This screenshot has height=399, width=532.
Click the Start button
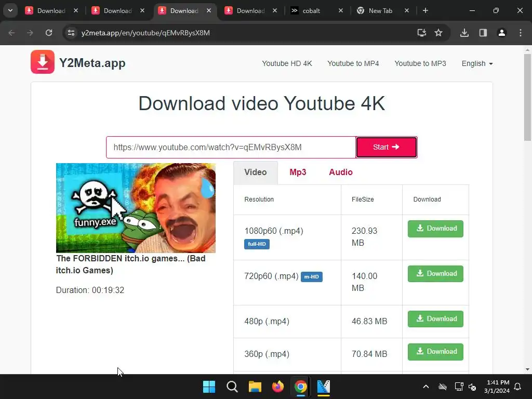click(387, 147)
